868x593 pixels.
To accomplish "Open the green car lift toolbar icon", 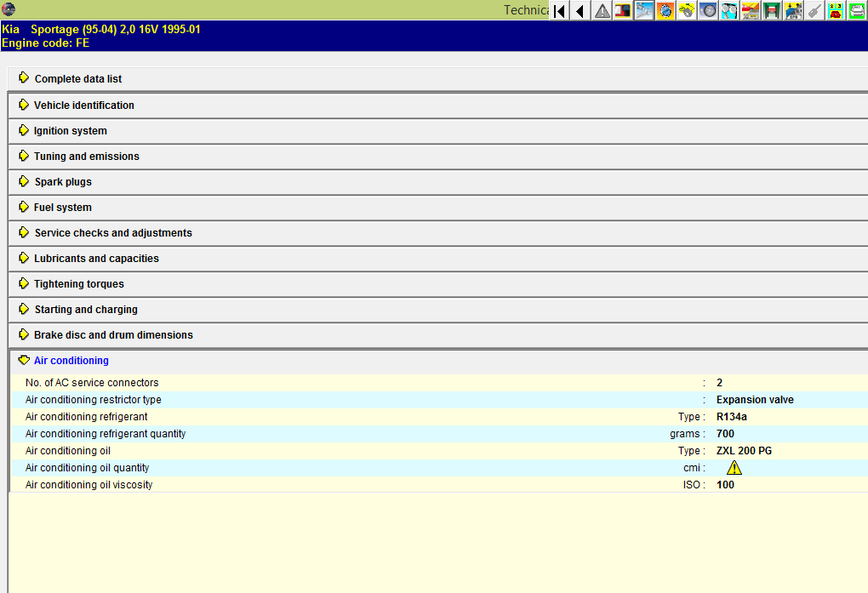I will pyautogui.click(x=772, y=10).
